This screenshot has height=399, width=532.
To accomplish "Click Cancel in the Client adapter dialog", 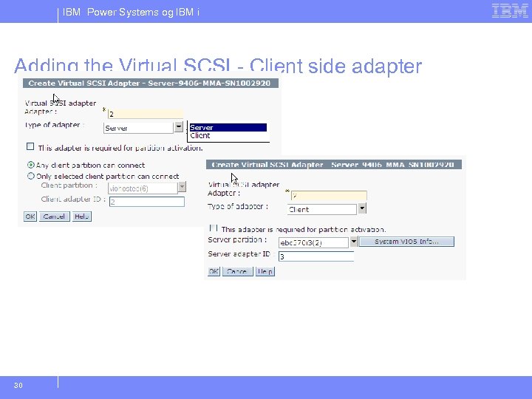I will click(x=237, y=271).
